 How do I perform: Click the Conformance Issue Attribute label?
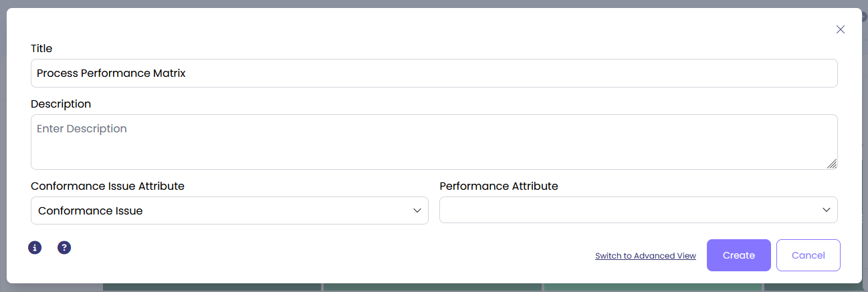click(108, 186)
